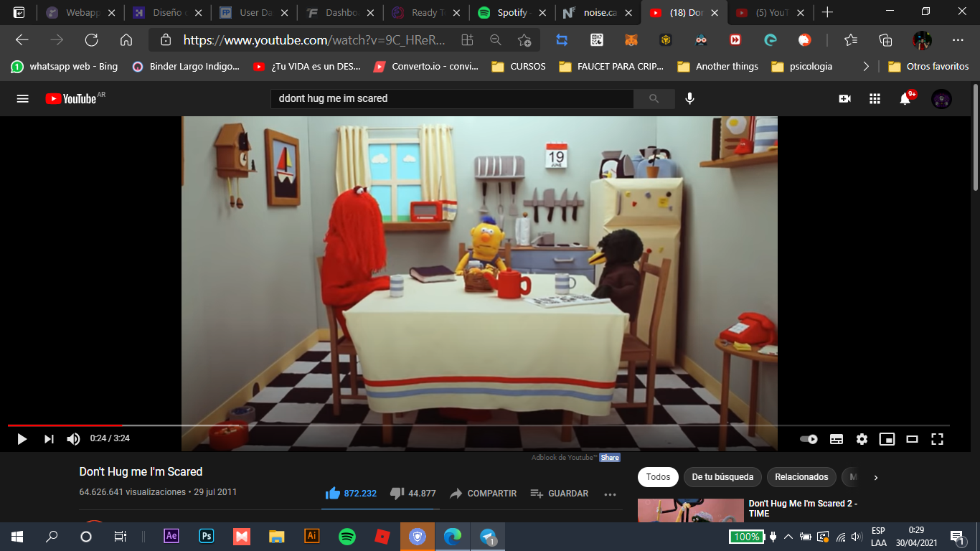The image size is (980, 551).
Task: Open the whatsapp web - Bing bookmark
Action: [x=64, y=67]
